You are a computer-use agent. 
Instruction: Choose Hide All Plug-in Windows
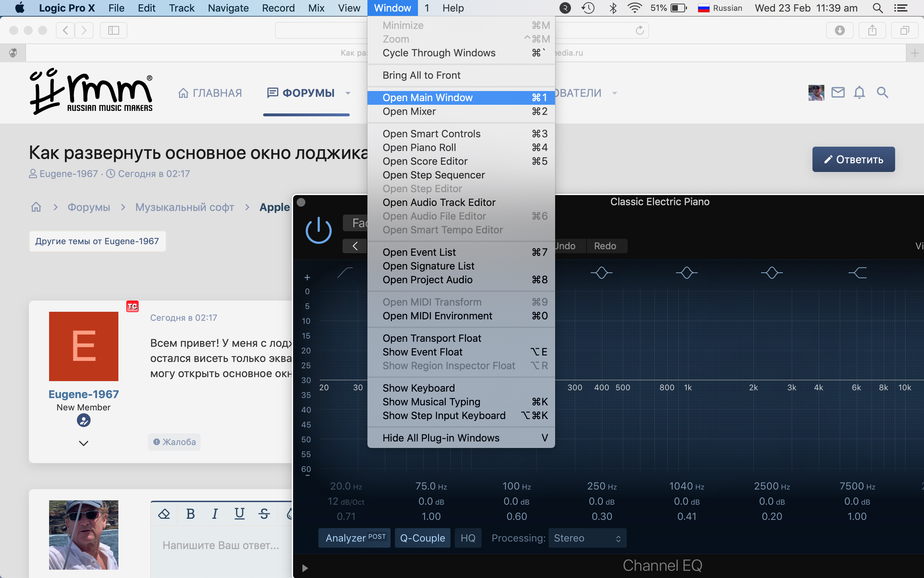point(461,438)
